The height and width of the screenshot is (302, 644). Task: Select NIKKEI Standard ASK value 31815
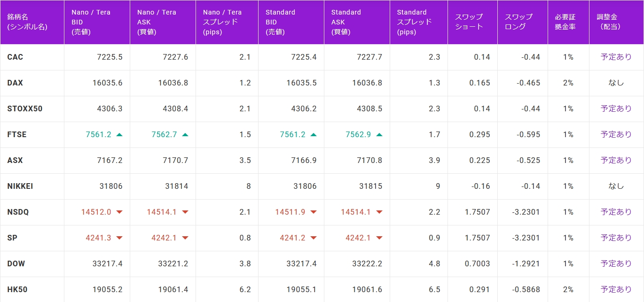click(x=371, y=186)
